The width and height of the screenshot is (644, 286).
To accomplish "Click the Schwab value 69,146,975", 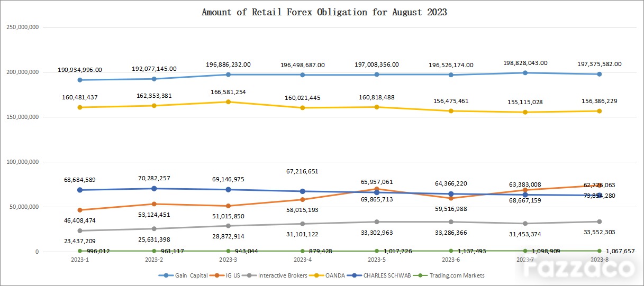I will tap(228, 180).
